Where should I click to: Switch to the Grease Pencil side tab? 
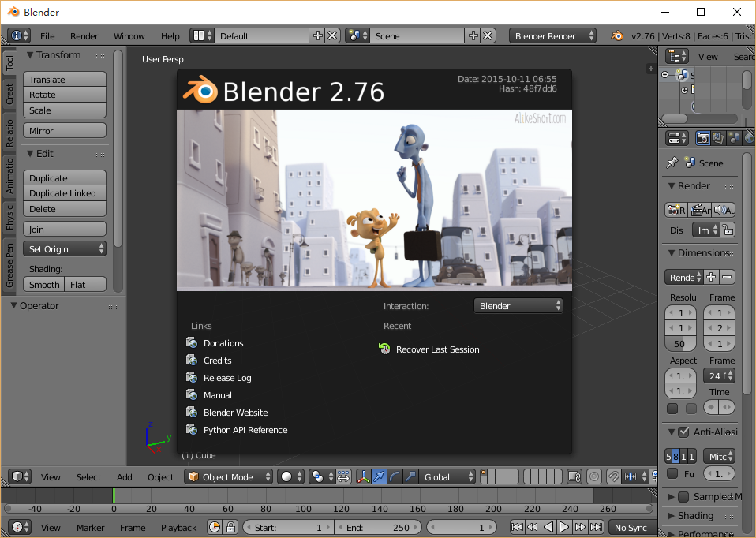pyautogui.click(x=9, y=265)
